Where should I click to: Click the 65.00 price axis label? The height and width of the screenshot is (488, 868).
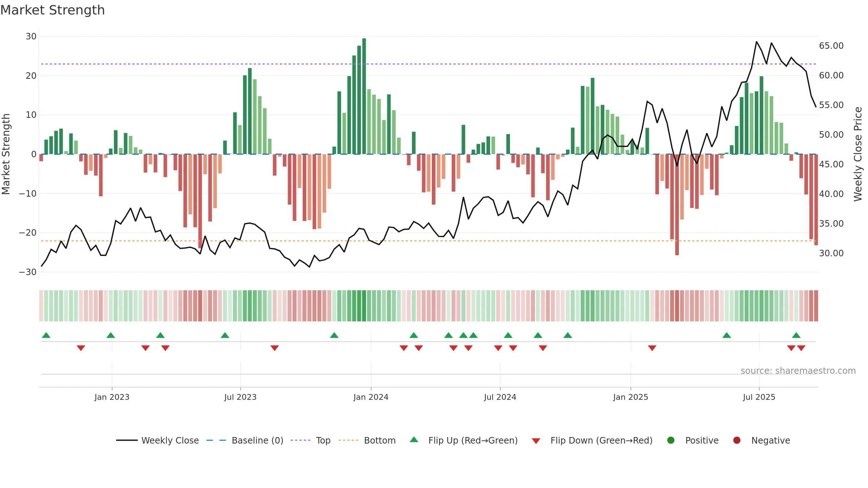click(x=831, y=46)
